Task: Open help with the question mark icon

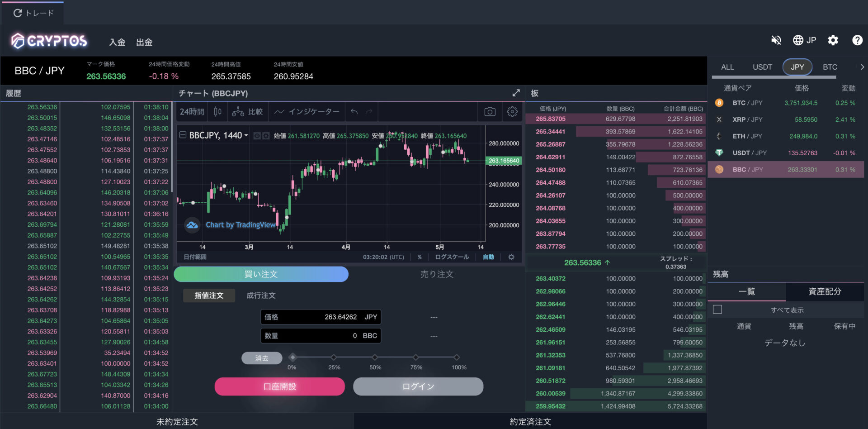Action: coord(857,40)
